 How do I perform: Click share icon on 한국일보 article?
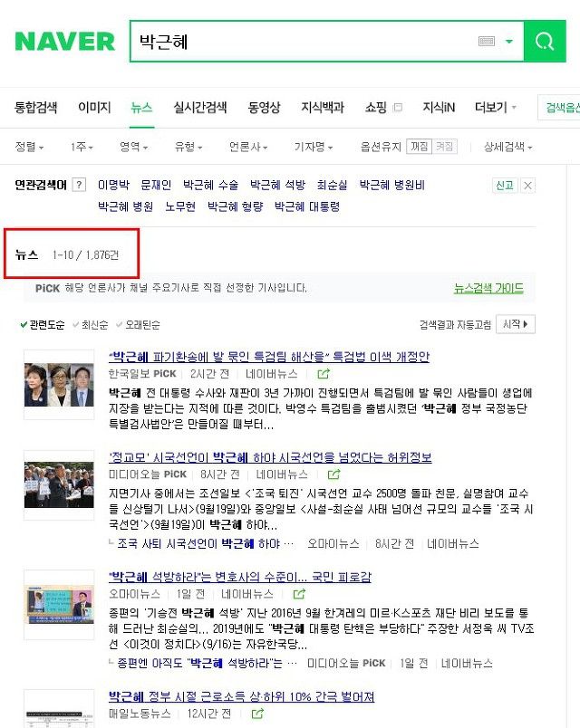(x=324, y=374)
